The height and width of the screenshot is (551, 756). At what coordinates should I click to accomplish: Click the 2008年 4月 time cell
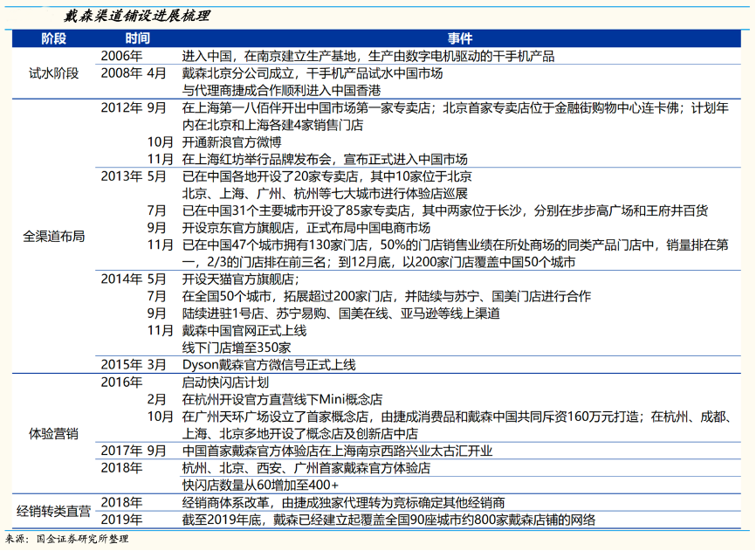click(134, 73)
